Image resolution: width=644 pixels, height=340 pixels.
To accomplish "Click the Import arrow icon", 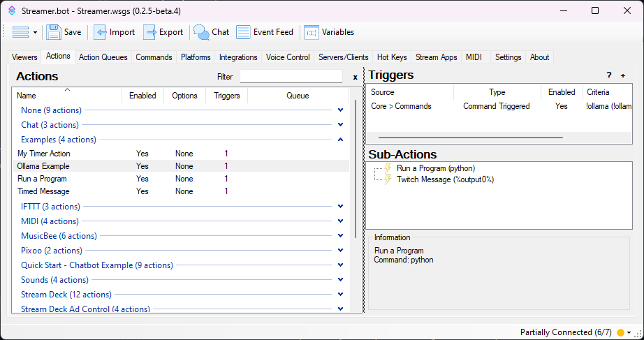I will pyautogui.click(x=101, y=32).
